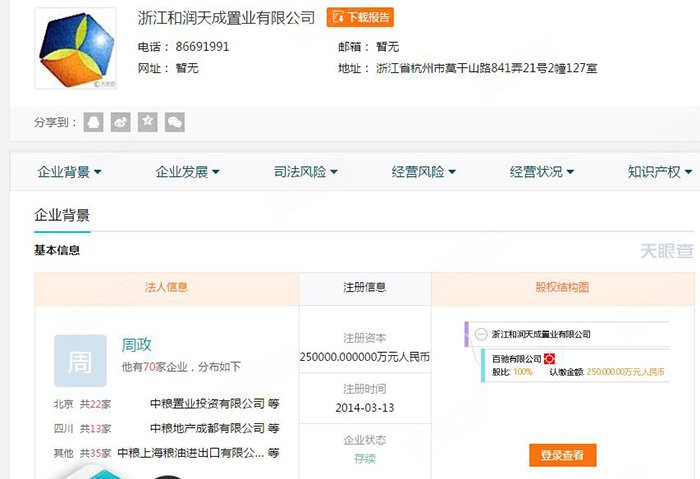Click the company title 浙江和润天成置业有限公司
700x479 pixels.
point(226,18)
